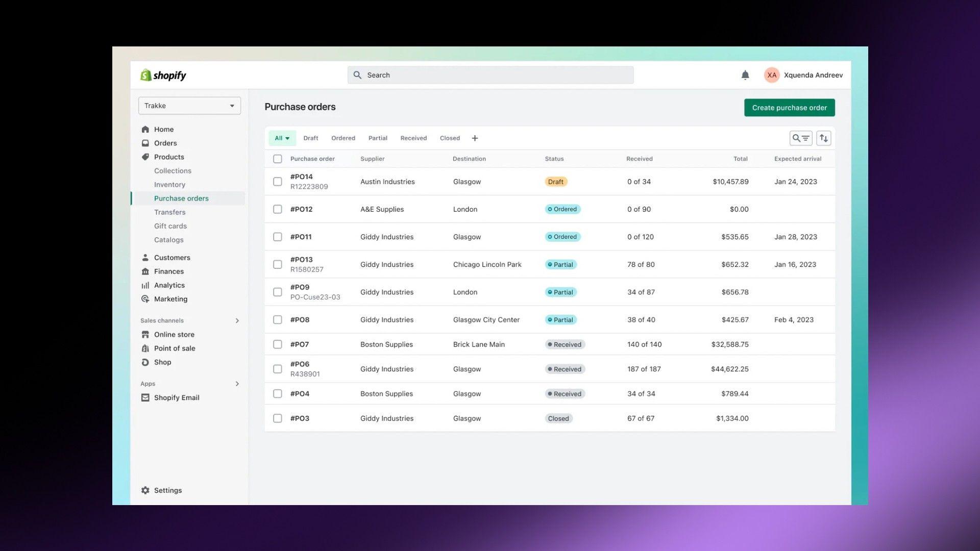
Task: Open the Trakke store selector dropdown
Action: pos(189,106)
